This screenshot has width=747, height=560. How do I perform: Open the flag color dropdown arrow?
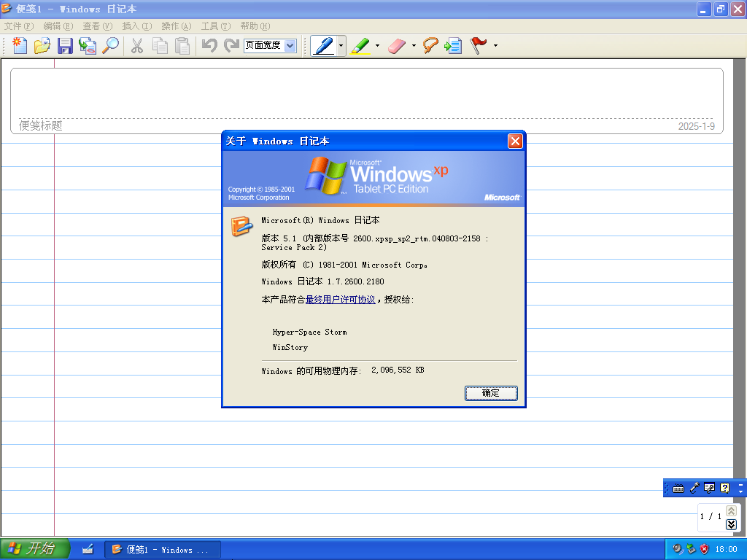click(x=495, y=46)
